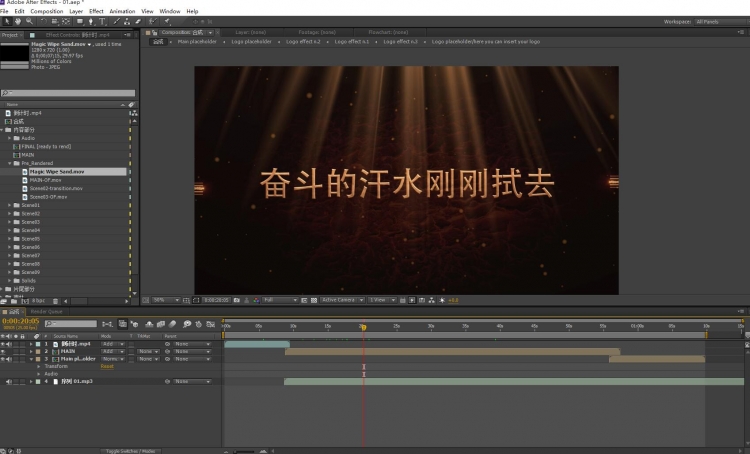
Task: Select the Eraser tool
Action: tap(138, 22)
